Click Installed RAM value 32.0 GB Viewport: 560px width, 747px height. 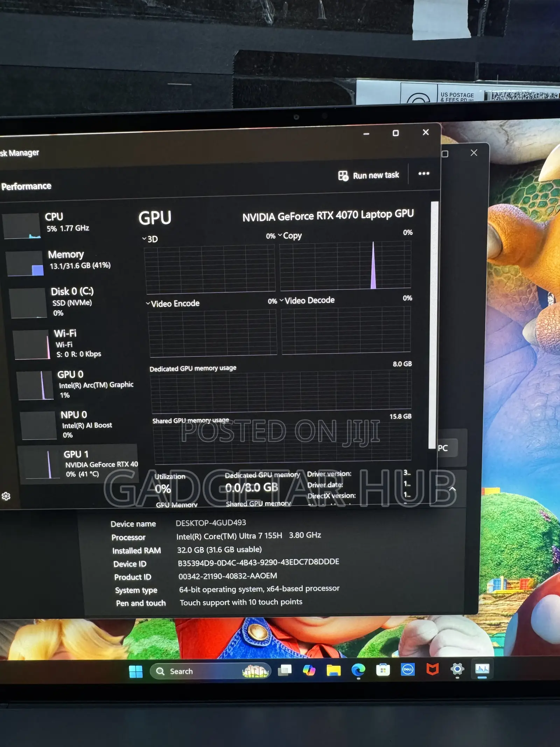click(219, 550)
